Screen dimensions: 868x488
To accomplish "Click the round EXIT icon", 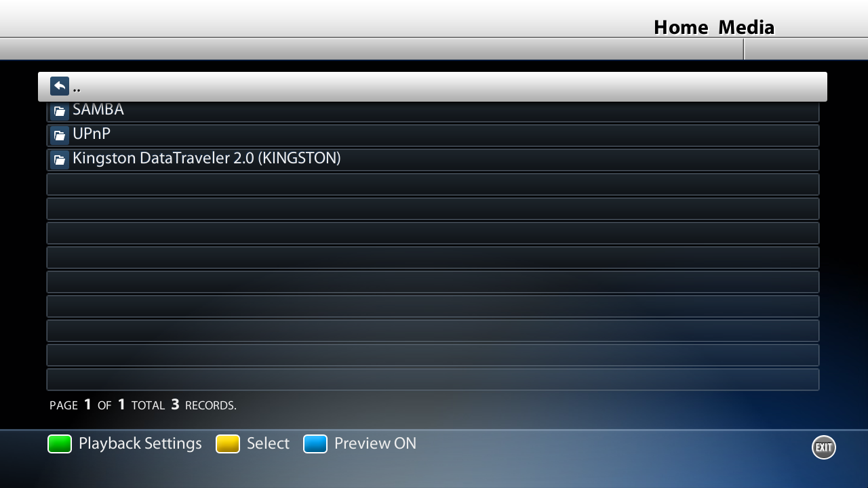I will tap(824, 447).
